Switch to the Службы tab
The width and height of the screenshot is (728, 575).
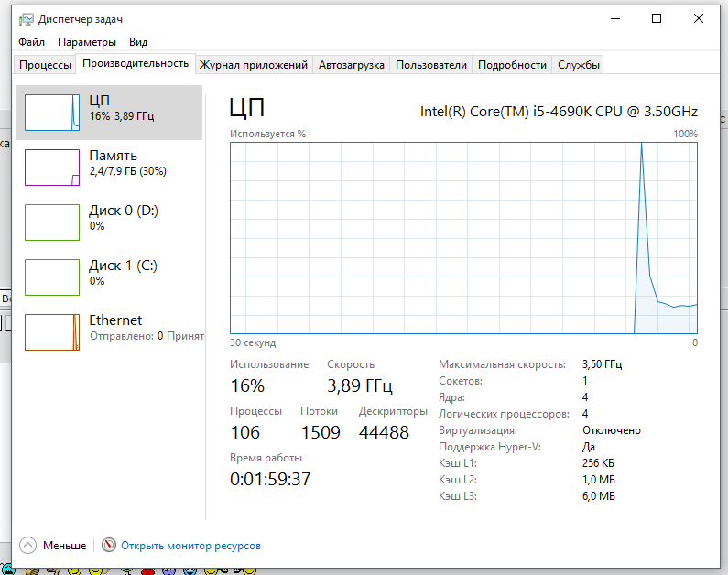(x=579, y=65)
